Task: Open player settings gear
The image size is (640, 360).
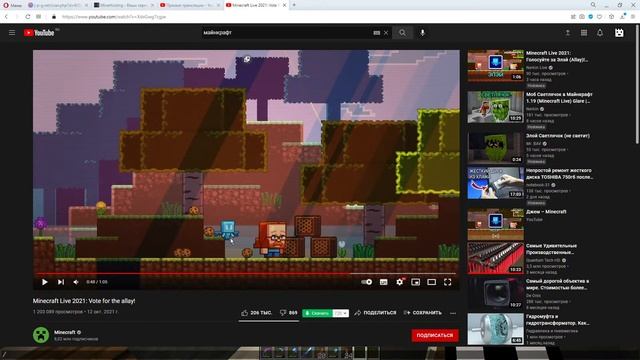Action: (x=400, y=282)
